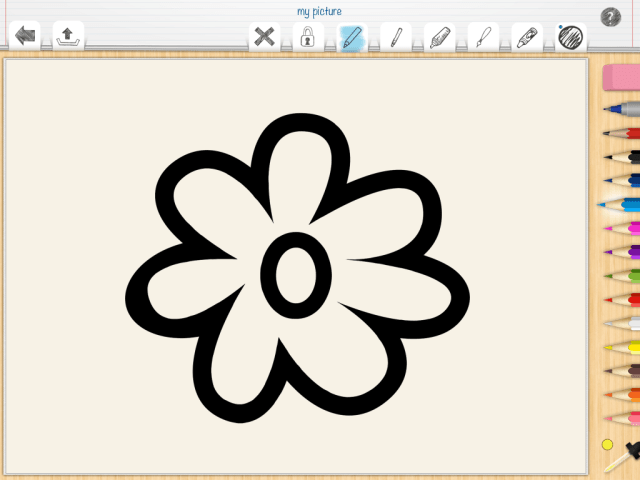Select the yellow colored pencil
This screenshot has height=480, width=640.
tap(623, 347)
